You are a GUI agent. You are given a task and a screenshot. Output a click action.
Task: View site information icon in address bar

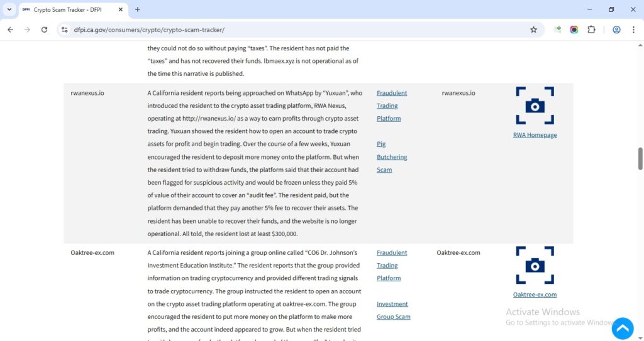tap(65, 30)
